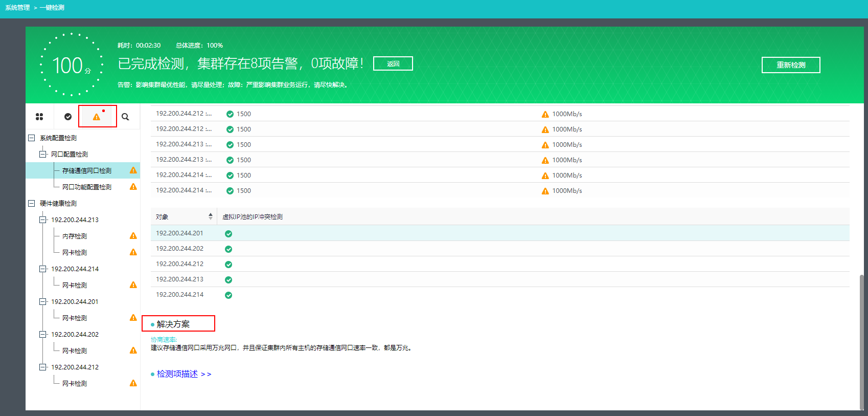Click green check icon for 192.200.244.201 row
The height and width of the screenshot is (416, 868).
coord(229,234)
